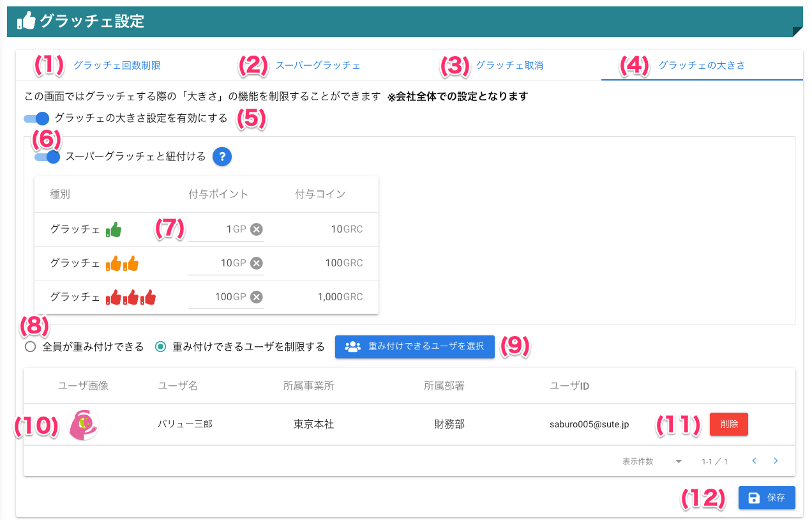Open the グラッチェ取消 tab
Viewport: 812px width, 520px height.
point(509,65)
